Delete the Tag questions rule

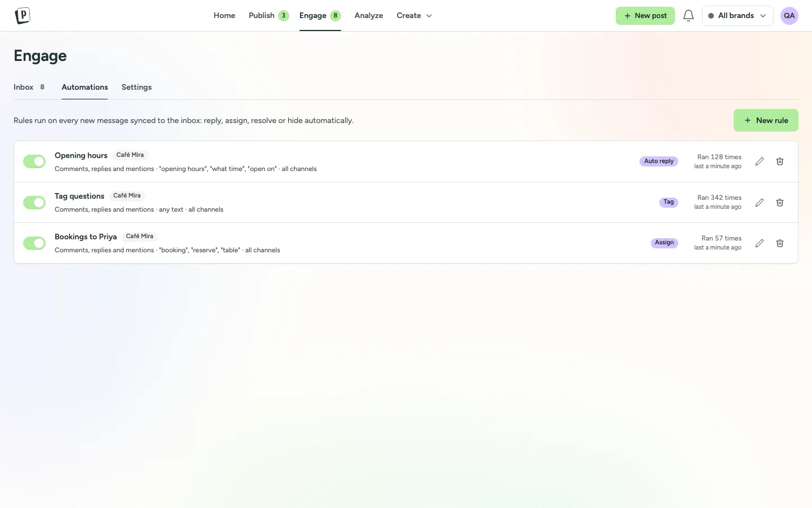780,203
